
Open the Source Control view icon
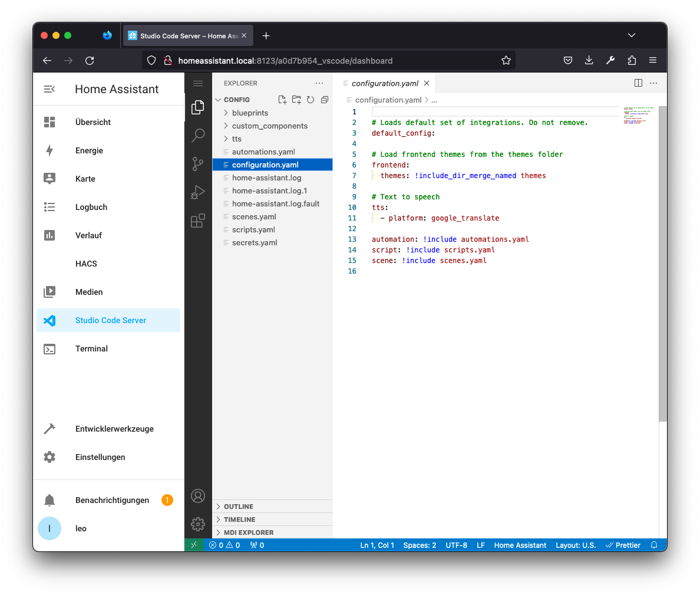click(198, 164)
